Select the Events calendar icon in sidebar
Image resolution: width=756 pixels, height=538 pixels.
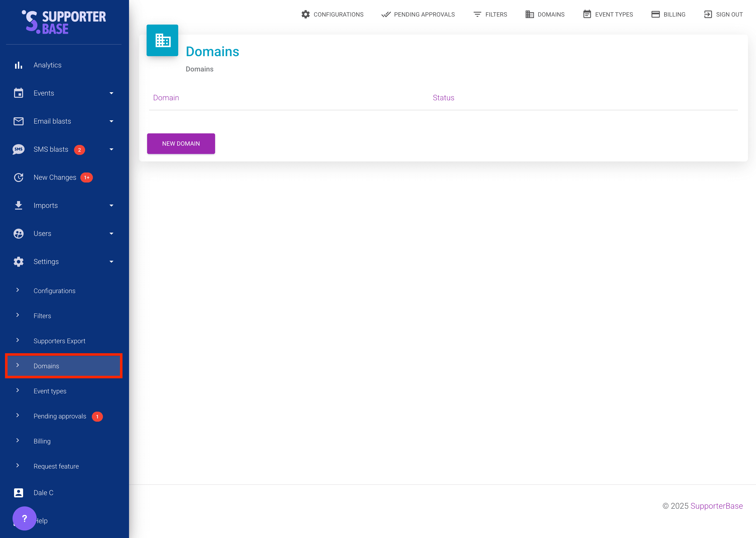[19, 93]
